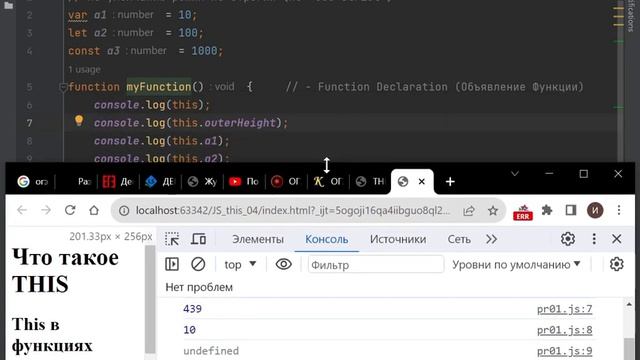This screenshot has width=640, height=360.
Task: Open tab search chevron in title bar
Action: 515,174
